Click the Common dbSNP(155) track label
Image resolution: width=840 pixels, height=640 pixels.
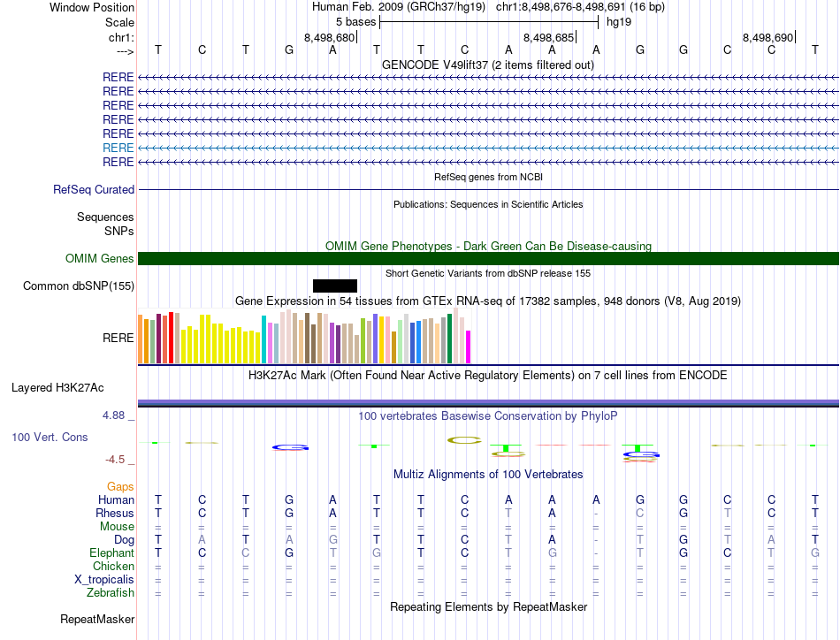79,286
